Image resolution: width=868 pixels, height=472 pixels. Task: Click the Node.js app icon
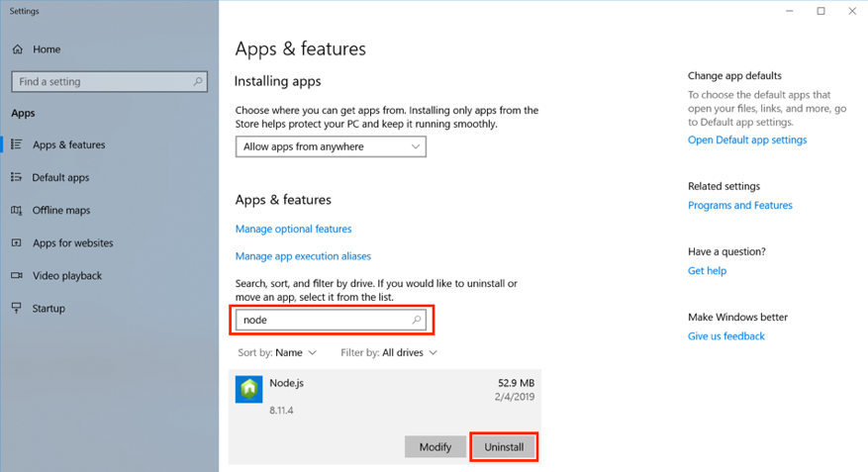(249, 389)
